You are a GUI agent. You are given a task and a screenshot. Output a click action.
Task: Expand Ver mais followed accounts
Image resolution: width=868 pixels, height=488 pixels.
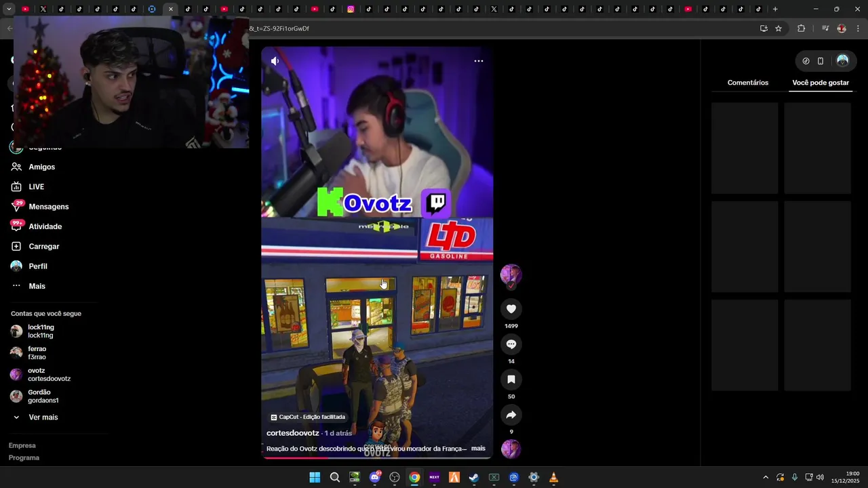43,418
